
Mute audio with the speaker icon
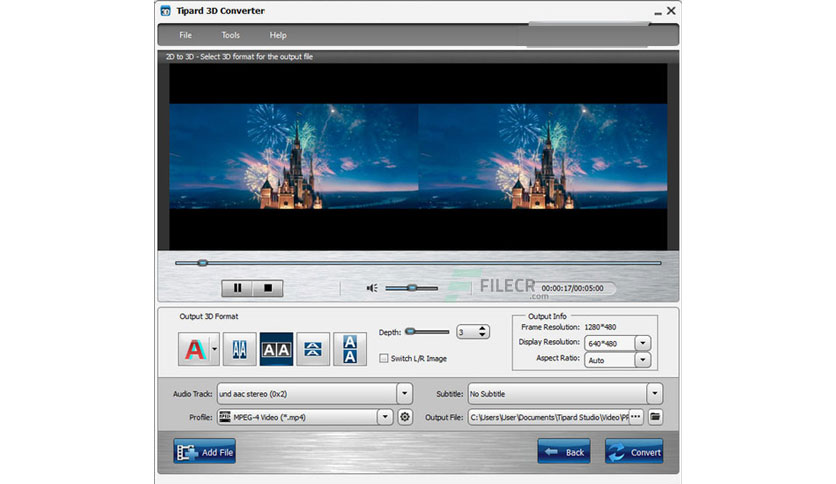tap(372, 288)
